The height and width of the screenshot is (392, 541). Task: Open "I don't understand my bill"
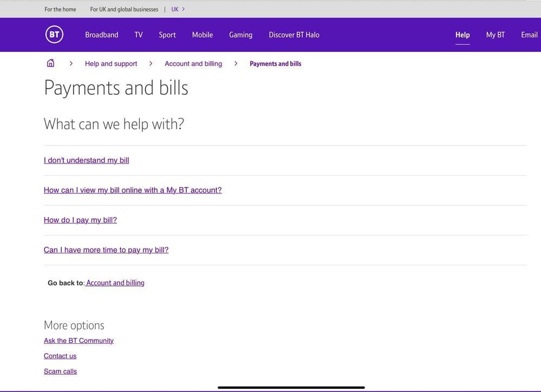click(87, 160)
